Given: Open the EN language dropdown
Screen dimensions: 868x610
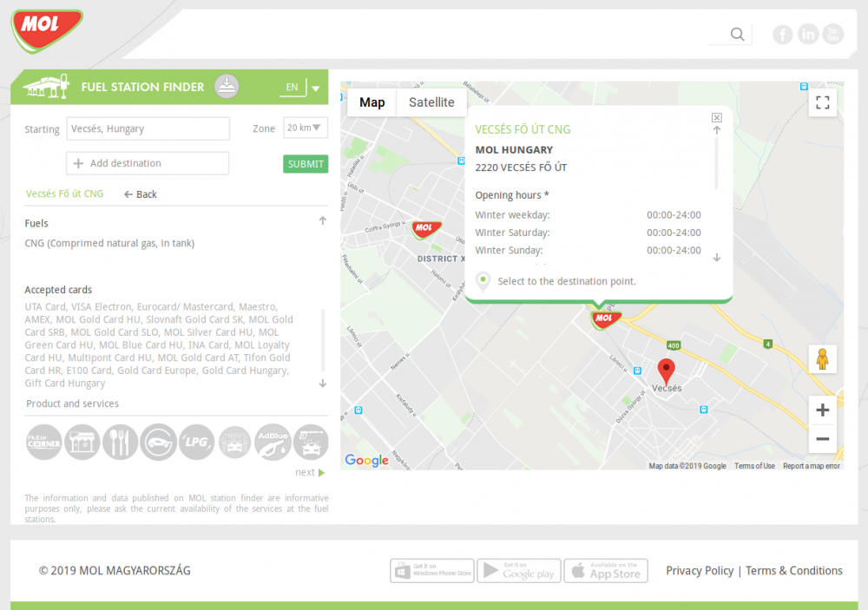Looking at the screenshot, I should (x=299, y=87).
